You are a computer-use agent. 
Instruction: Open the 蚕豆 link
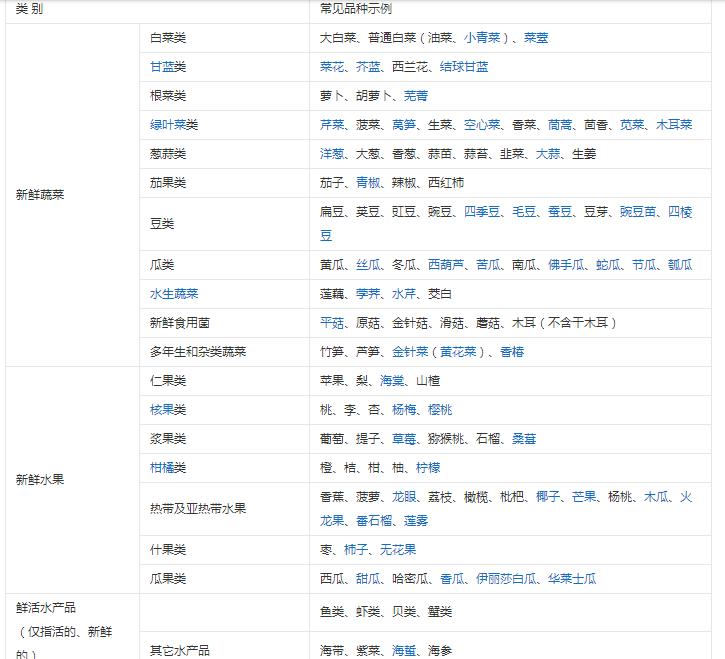[x=560, y=212]
